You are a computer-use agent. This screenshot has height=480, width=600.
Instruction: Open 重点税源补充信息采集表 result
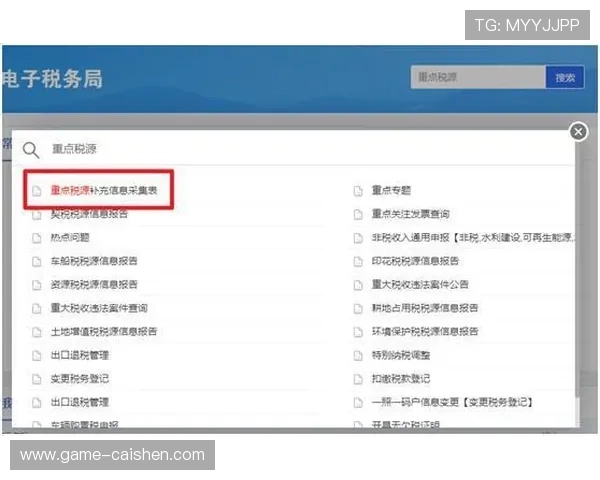pos(104,190)
